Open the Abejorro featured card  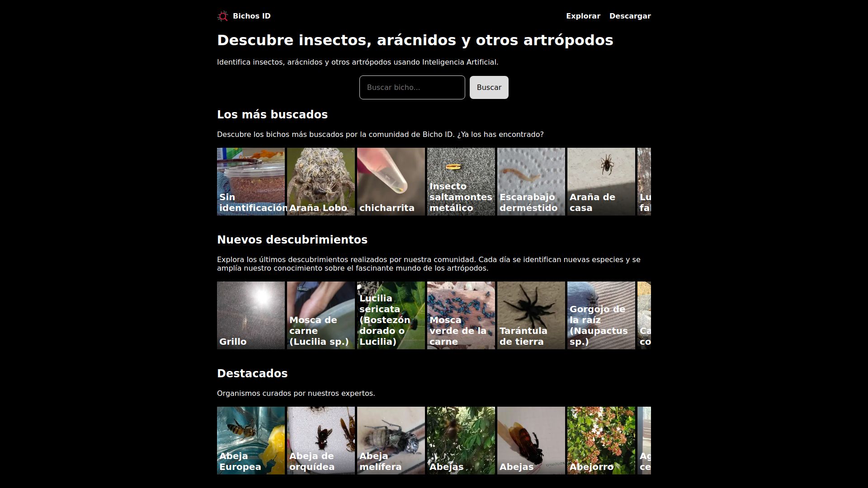click(x=601, y=441)
